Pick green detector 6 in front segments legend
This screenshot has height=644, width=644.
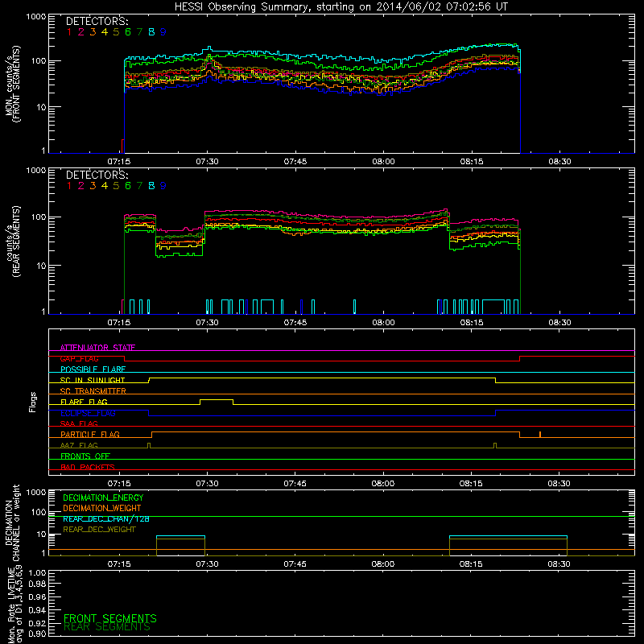point(128,32)
